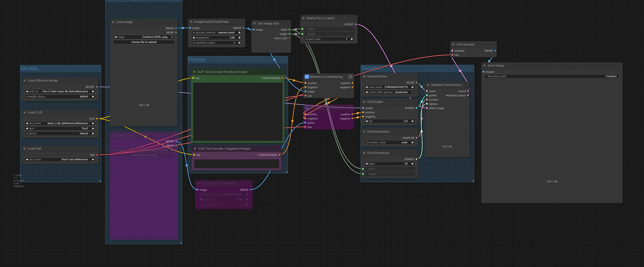
Task: Click the megapixels 1.00 value slider
Action: click(216, 38)
